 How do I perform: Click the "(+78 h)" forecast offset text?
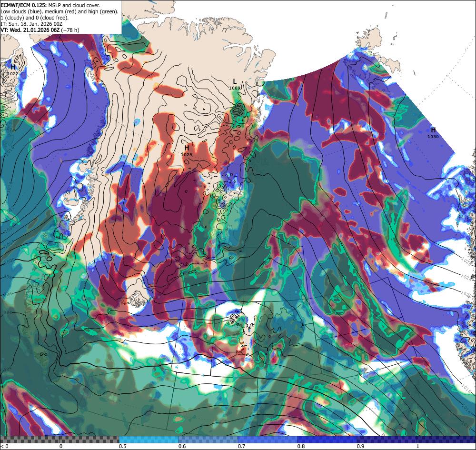(x=70, y=30)
